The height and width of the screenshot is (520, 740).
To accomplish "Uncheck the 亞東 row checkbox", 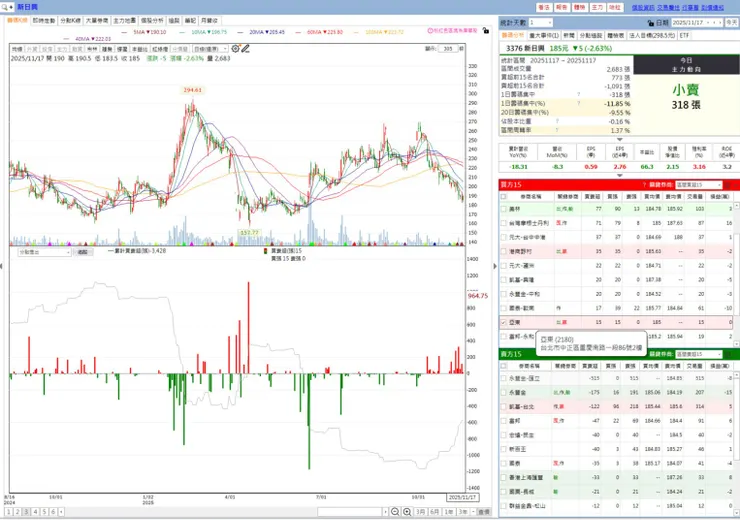I will (503, 322).
